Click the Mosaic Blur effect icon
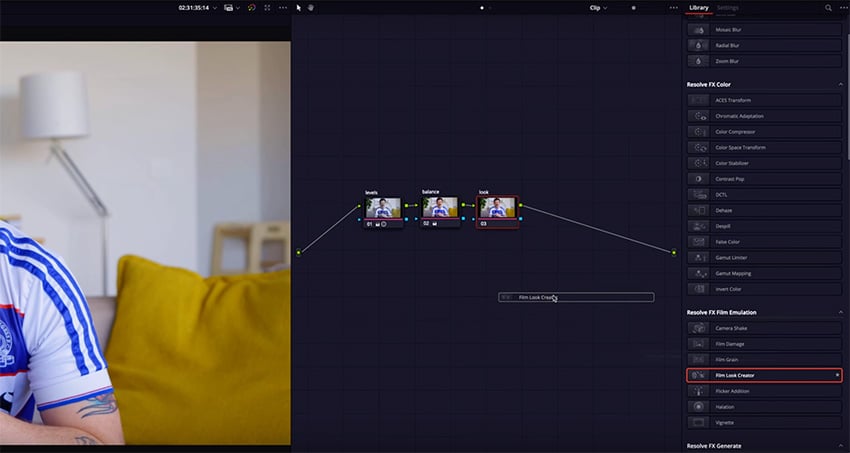The image size is (850, 453). (x=698, y=30)
